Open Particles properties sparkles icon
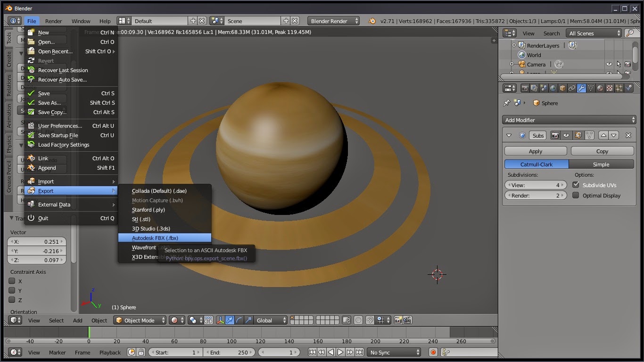 click(618, 88)
